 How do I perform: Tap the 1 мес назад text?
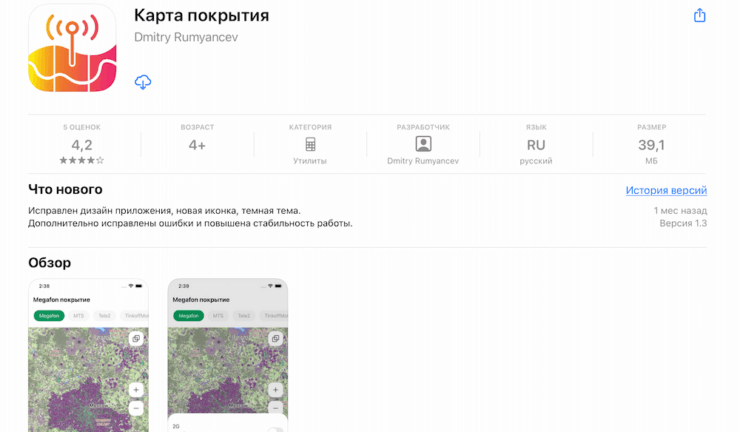pos(680,211)
